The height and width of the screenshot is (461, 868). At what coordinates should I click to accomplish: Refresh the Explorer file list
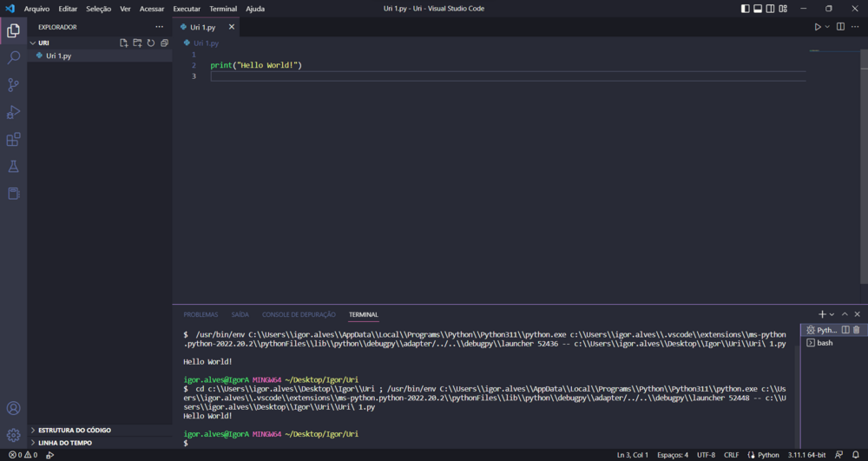click(151, 43)
